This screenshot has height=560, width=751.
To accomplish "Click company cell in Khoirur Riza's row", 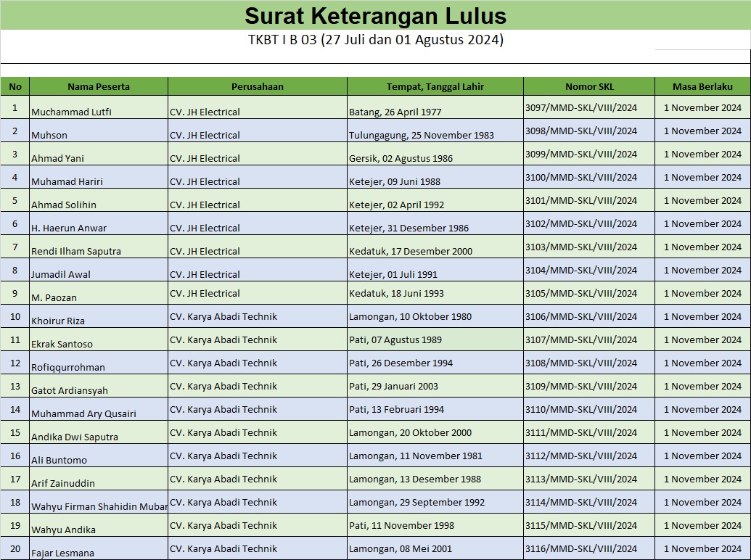I will tap(257, 316).
